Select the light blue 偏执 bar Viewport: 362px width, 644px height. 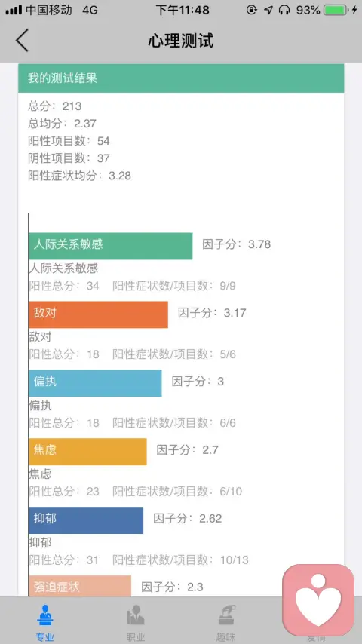tap(95, 383)
